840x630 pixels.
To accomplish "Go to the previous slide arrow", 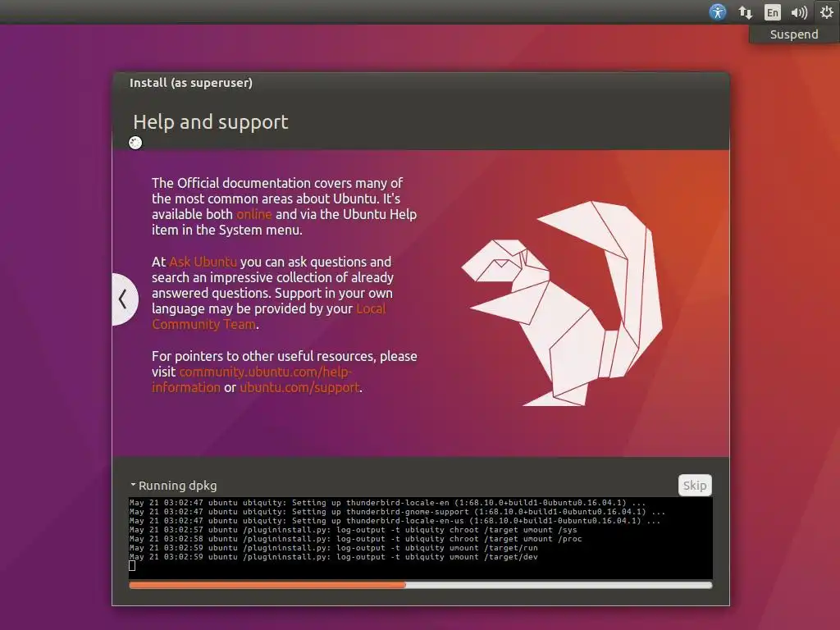I will pos(124,299).
